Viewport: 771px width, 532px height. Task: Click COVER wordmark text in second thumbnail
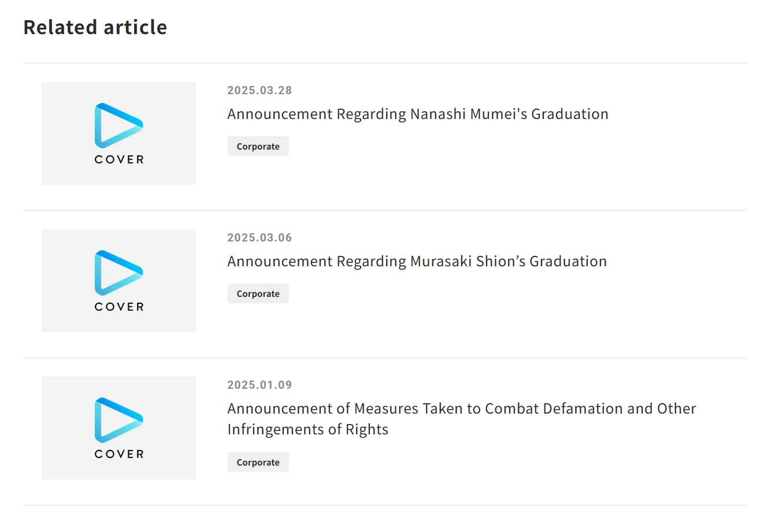coord(119,307)
